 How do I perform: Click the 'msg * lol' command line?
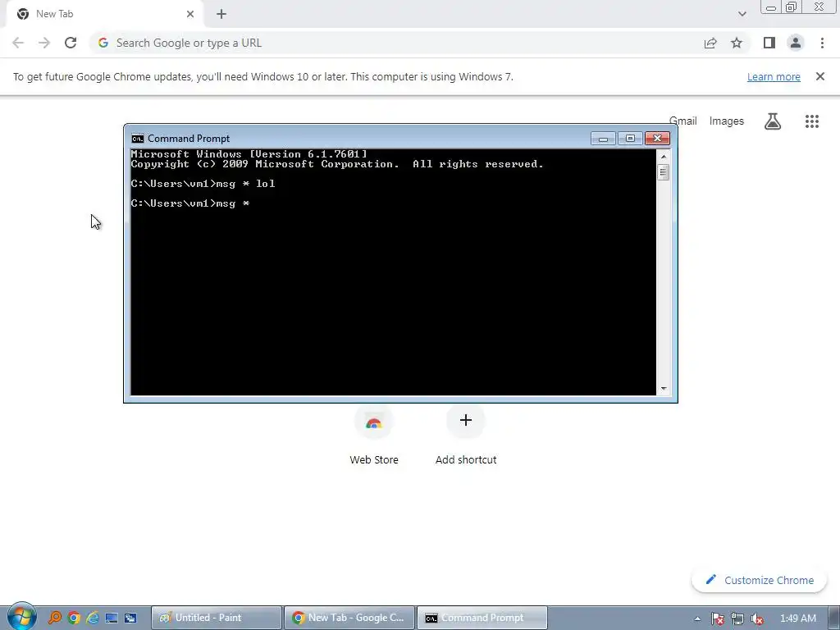[x=203, y=184]
